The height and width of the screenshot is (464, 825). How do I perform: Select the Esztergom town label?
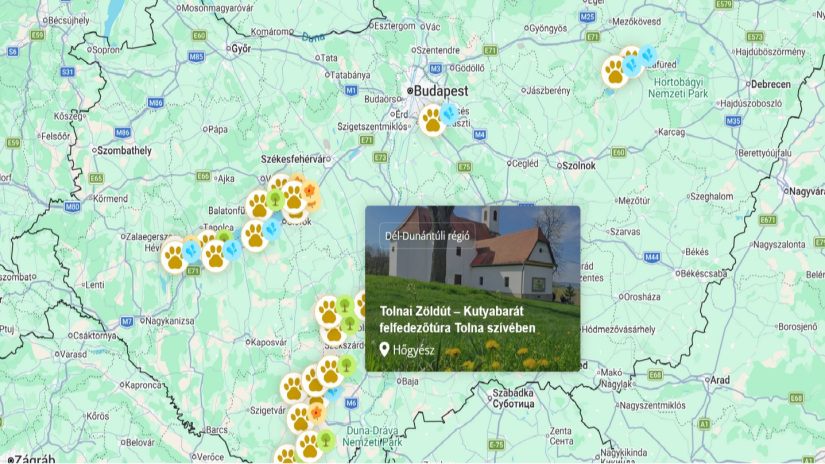pyautogui.click(x=395, y=26)
